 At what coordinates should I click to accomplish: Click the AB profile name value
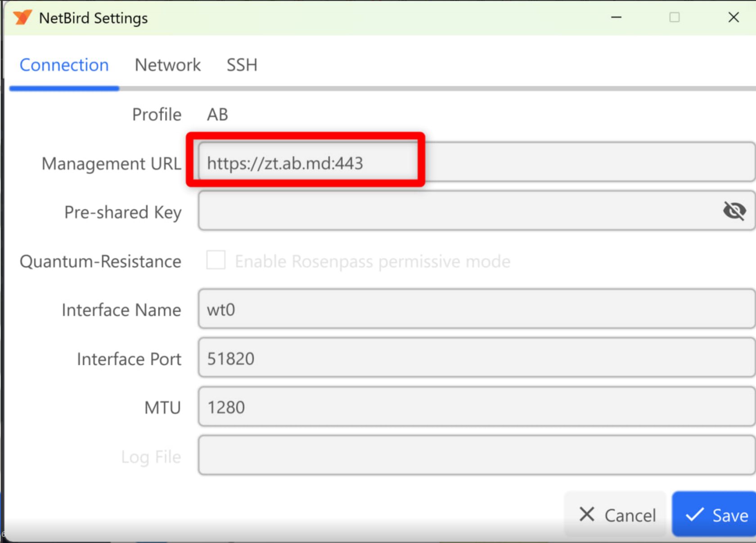[217, 114]
